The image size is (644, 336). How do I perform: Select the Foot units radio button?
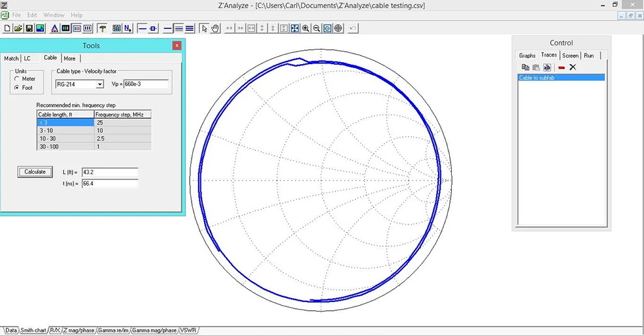(17, 88)
